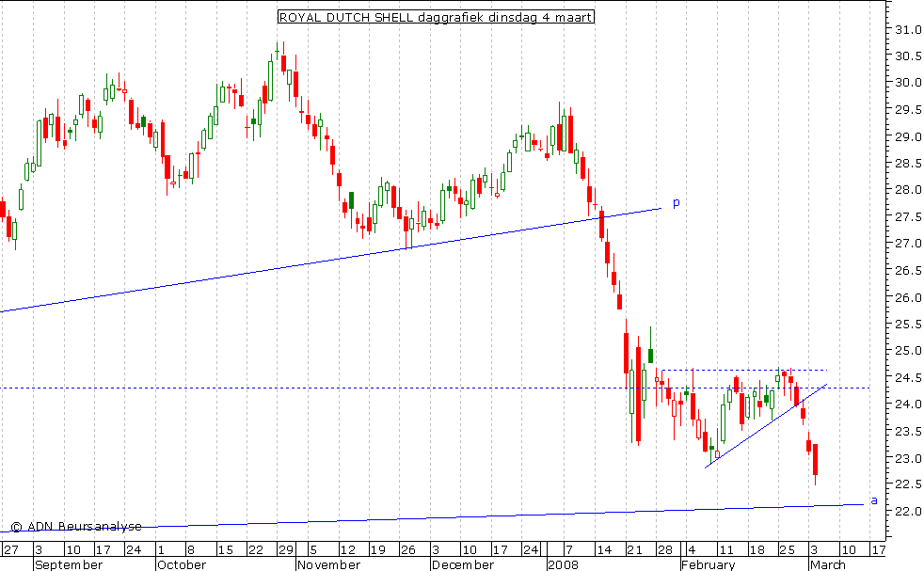Screen dimensions: 924x571
Task: Select the 22.5 price axis label
Action: (x=907, y=484)
